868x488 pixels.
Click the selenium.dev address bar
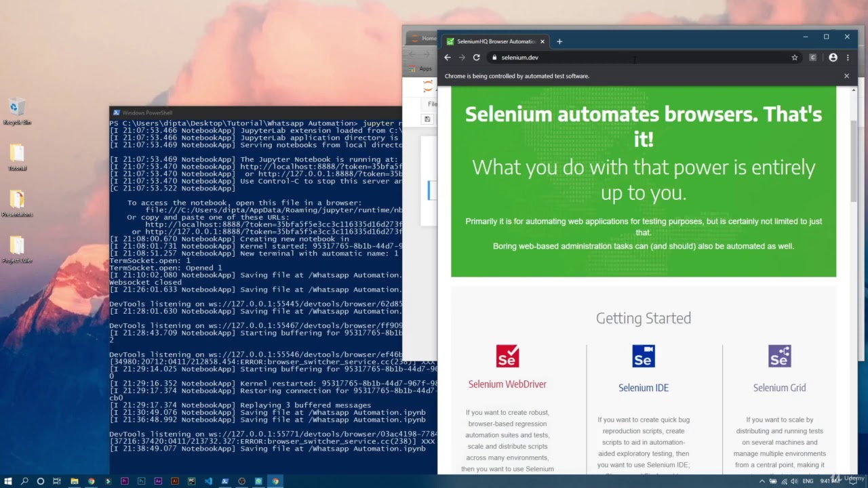(644, 58)
